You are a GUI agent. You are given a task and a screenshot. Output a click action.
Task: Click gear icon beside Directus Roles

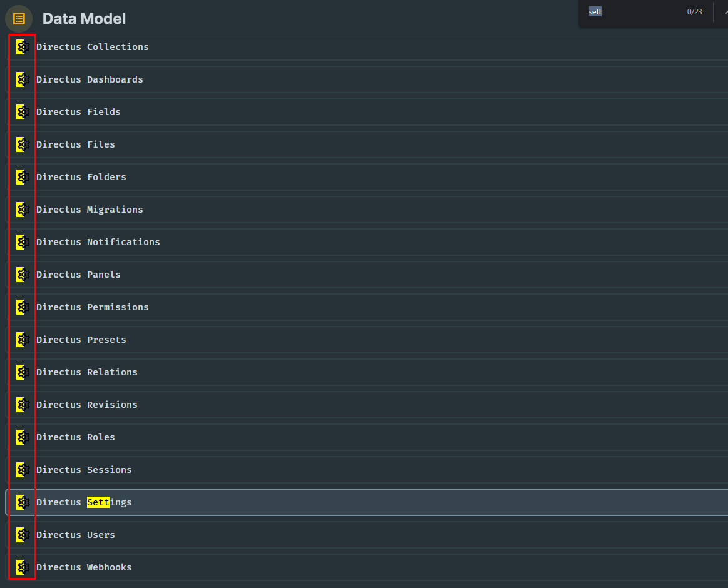(23, 437)
